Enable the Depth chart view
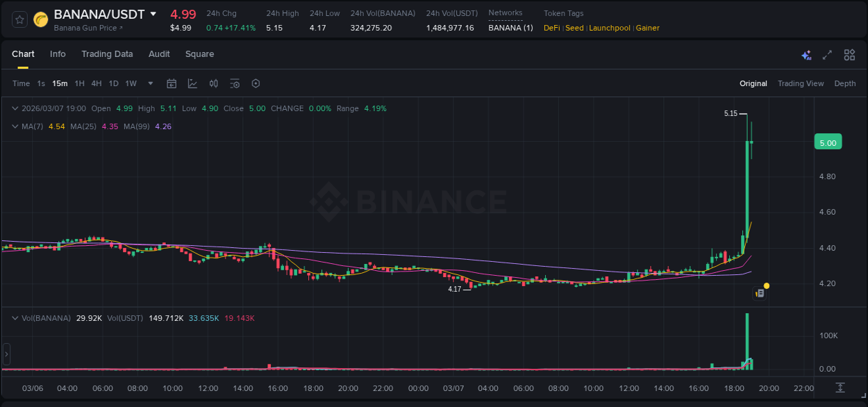 845,83
